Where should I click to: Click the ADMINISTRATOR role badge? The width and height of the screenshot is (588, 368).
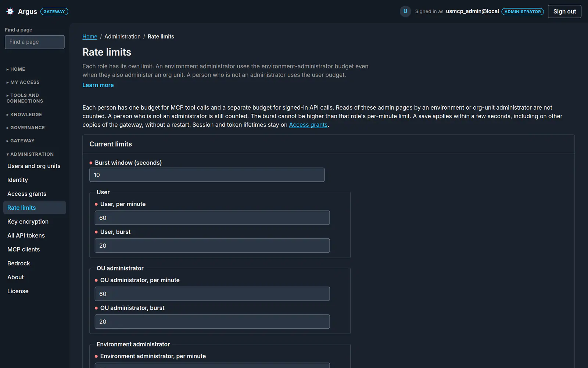point(523,12)
